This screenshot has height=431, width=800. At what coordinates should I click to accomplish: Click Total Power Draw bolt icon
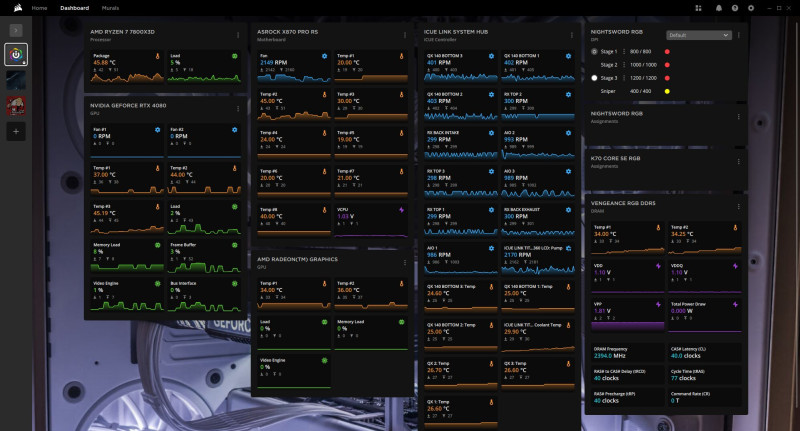point(735,305)
